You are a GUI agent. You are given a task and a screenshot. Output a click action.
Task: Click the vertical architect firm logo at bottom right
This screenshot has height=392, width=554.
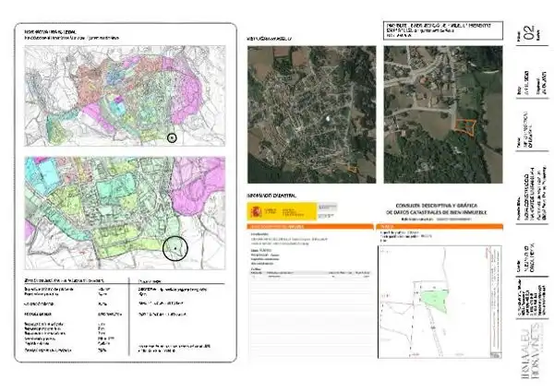click(x=531, y=350)
